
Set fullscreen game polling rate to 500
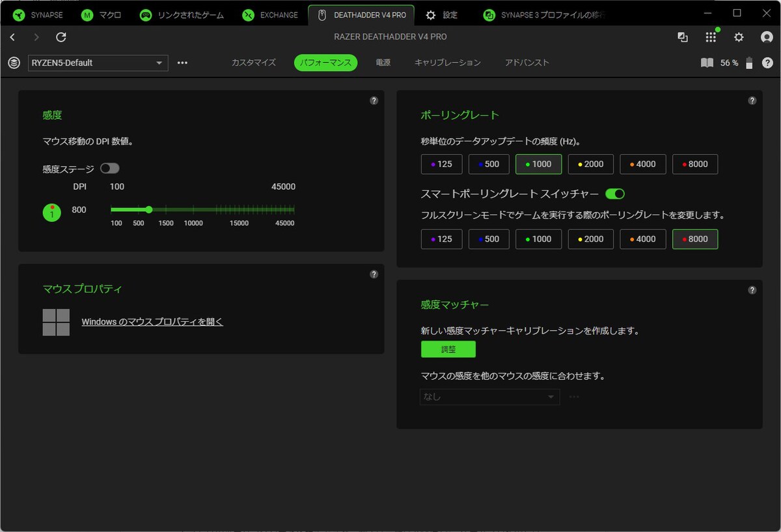tap(489, 239)
